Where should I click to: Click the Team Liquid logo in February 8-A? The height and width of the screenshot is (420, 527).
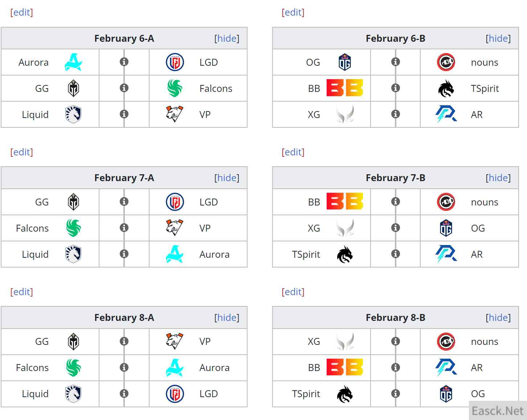tap(73, 394)
